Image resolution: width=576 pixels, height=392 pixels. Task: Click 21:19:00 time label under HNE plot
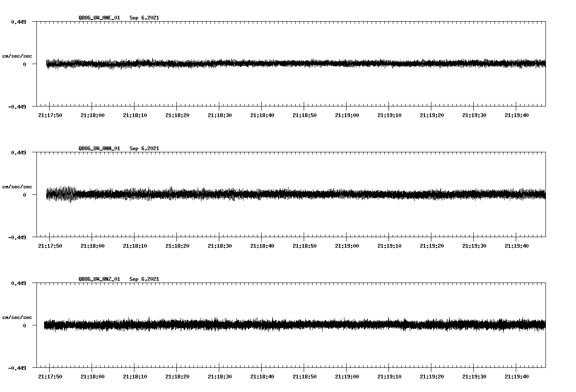[347, 115]
